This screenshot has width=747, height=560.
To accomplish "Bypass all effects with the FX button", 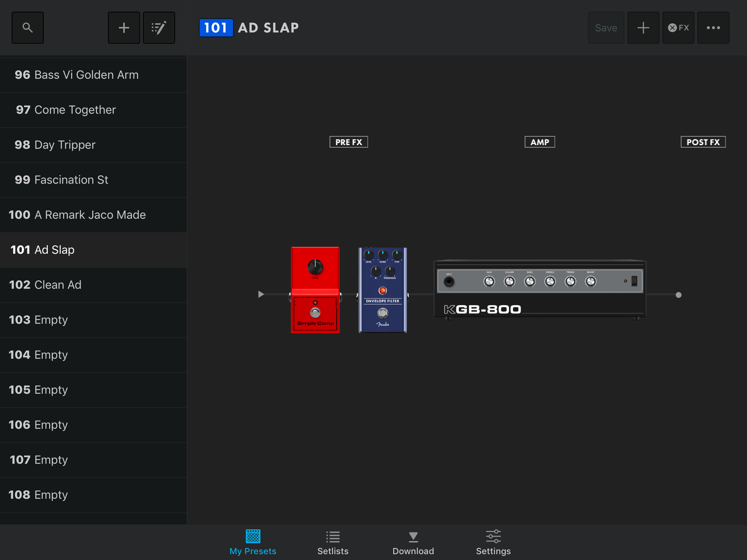I will click(x=678, y=28).
